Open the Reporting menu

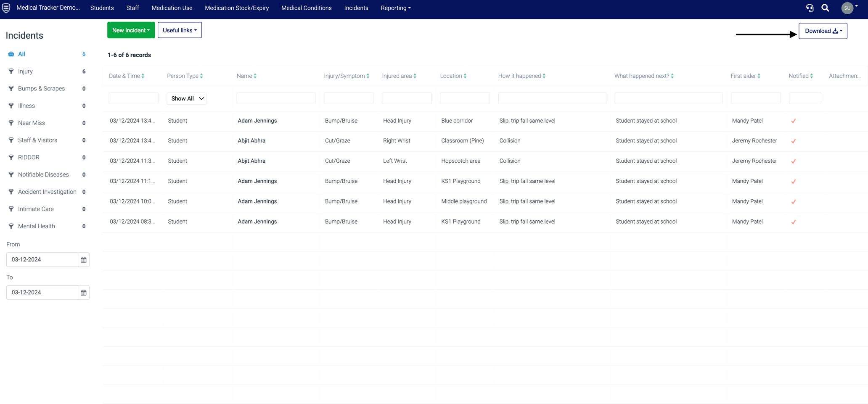pos(395,8)
